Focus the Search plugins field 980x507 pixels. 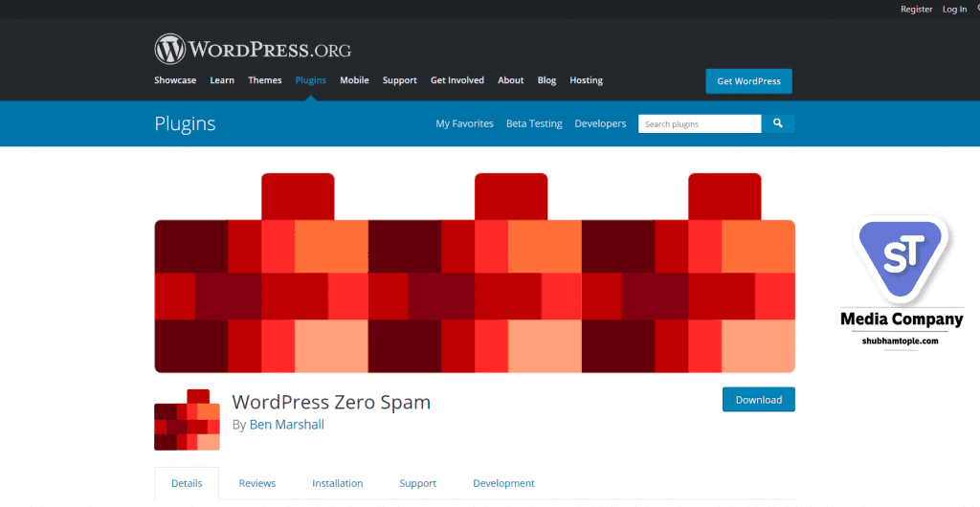tap(700, 123)
